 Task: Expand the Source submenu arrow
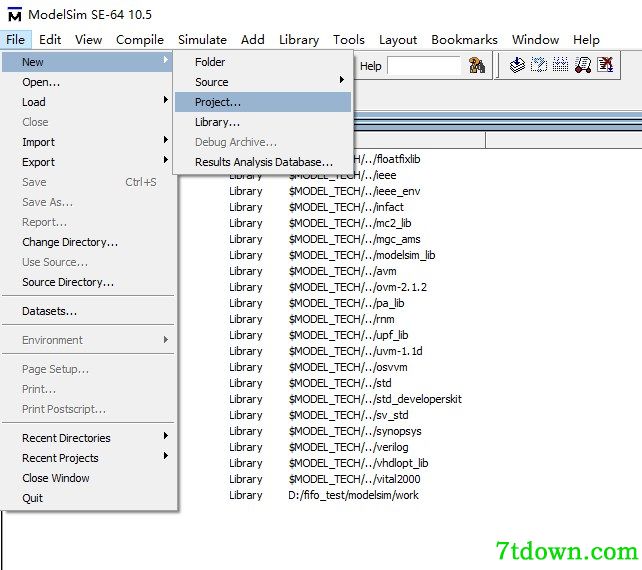pyautogui.click(x=341, y=79)
